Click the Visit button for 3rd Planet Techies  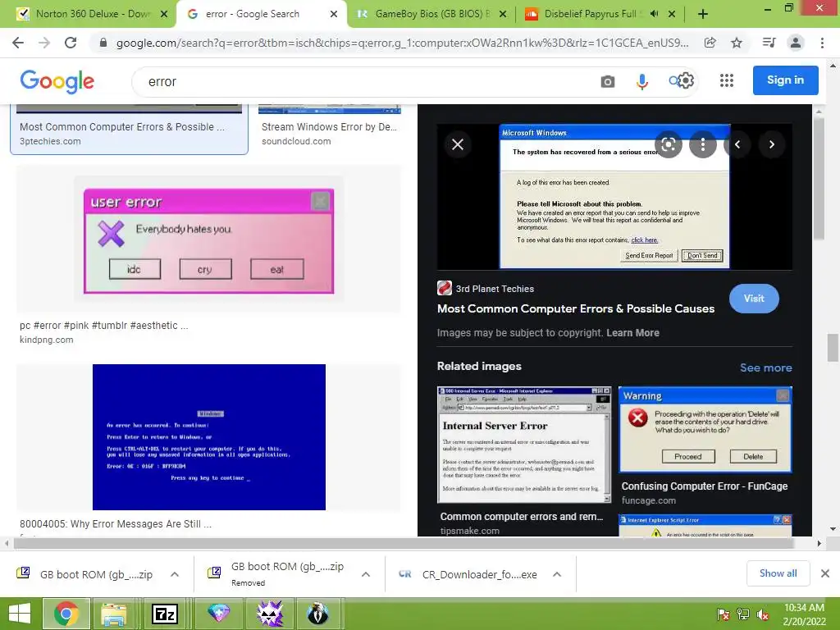click(754, 299)
